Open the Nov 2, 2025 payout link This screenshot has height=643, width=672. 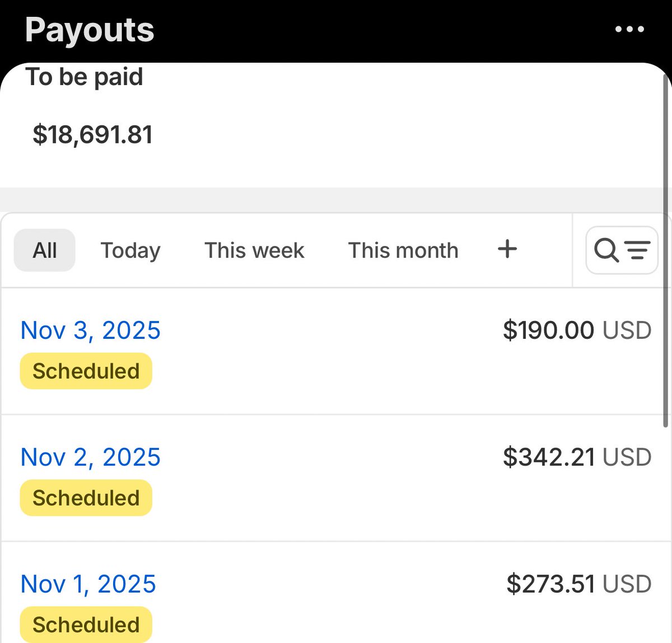(x=91, y=457)
